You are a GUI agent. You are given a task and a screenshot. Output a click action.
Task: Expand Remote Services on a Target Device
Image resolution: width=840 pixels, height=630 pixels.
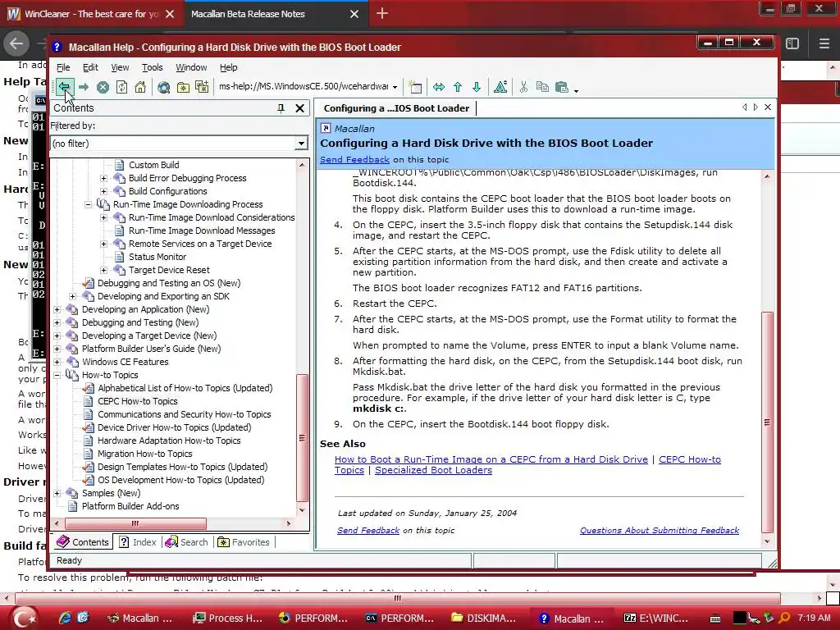[x=104, y=244]
